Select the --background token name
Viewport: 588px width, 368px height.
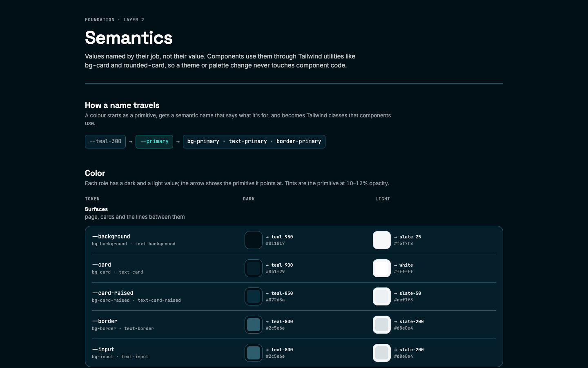tap(111, 236)
